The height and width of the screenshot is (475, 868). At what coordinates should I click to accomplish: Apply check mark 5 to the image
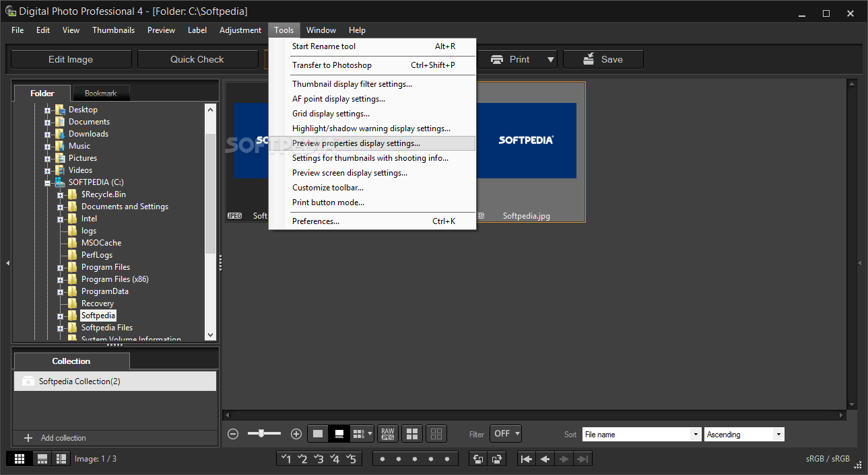click(351, 459)
